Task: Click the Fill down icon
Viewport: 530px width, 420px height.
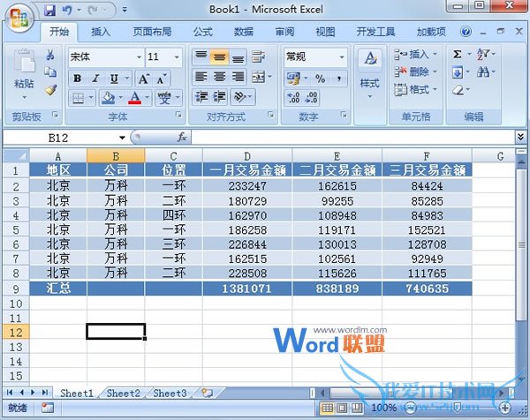Action: coord(458,72)
